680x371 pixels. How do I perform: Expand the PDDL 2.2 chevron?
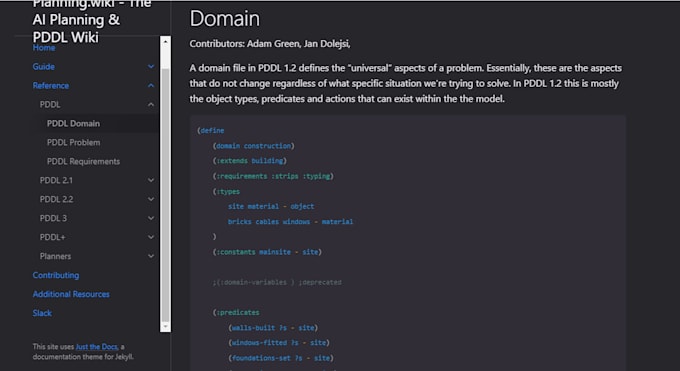pyautogui.click(x=151, y=199)
